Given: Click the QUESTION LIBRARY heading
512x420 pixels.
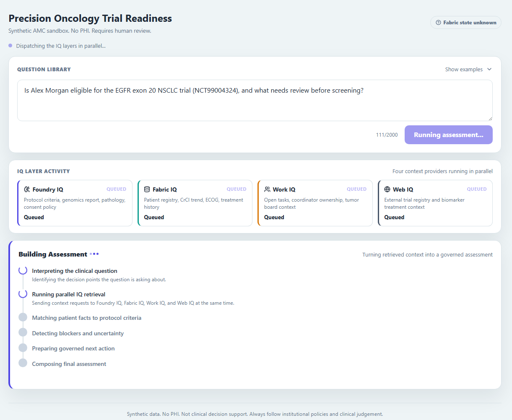Looking at the screenshot, I should 44,70.
